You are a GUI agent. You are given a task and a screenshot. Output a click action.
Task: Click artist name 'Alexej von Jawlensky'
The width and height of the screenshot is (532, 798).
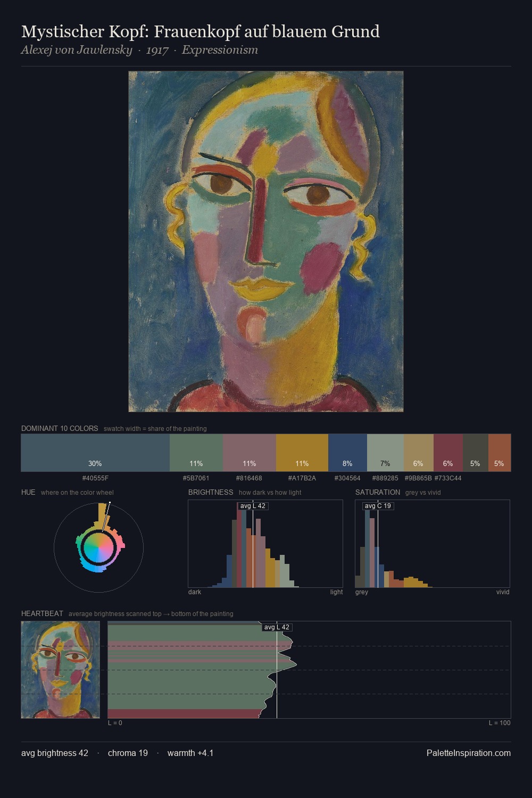[x=77, y=50]
